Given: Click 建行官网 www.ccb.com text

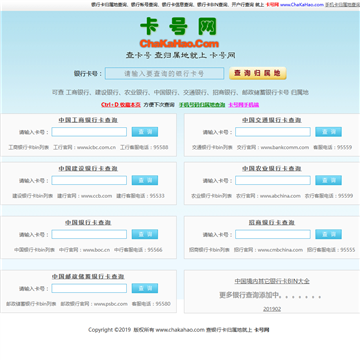Looking at the screenshot, I should tap(85, 196).
